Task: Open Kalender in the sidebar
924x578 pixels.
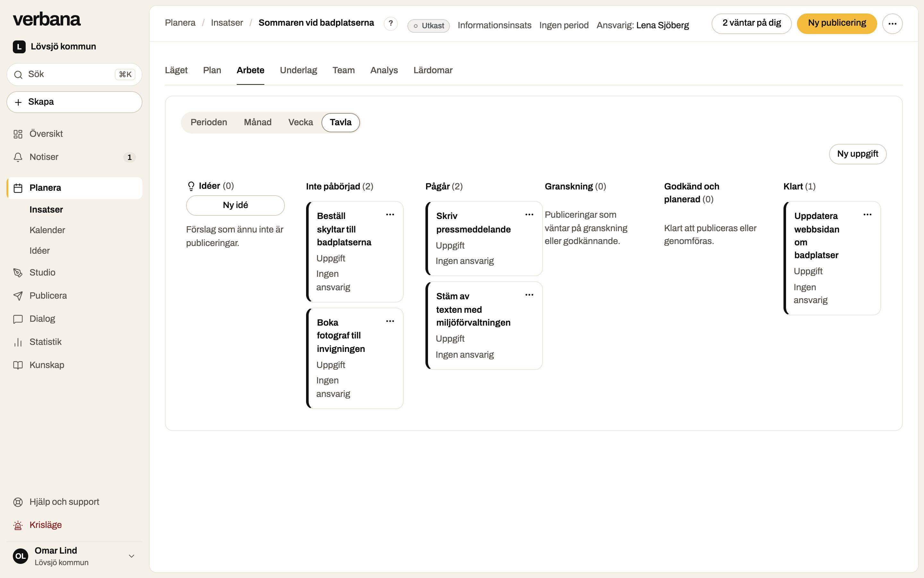Action: (x=47, y=230)
